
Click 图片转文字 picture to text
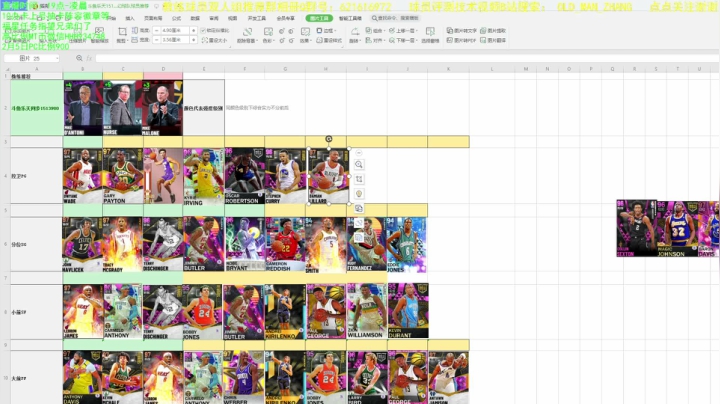click(462, 31)
